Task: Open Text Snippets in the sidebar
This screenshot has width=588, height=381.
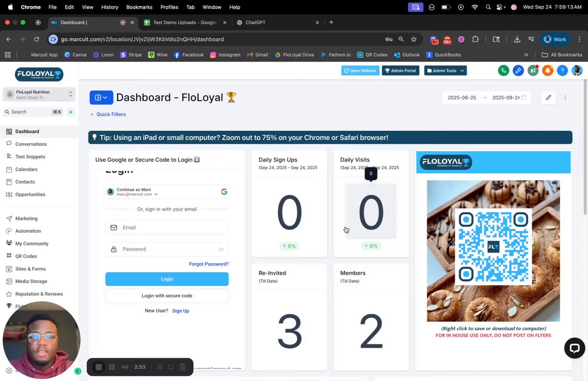Action: click(x=30, y=157)
